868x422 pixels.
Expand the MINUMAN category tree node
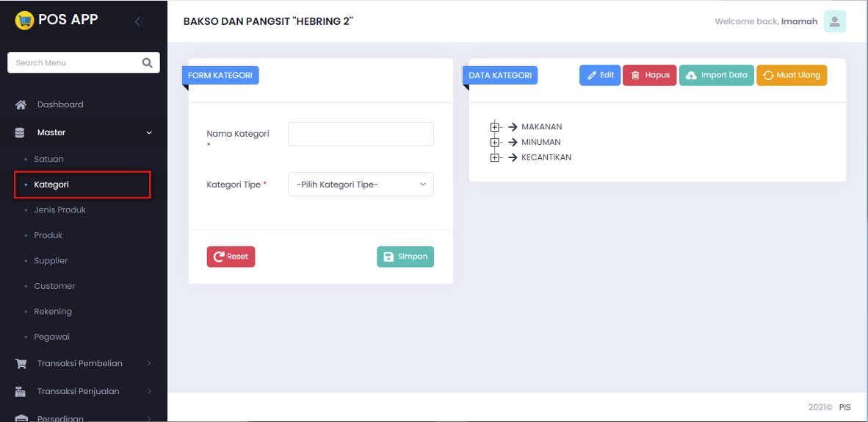click(x=495, y=142)
